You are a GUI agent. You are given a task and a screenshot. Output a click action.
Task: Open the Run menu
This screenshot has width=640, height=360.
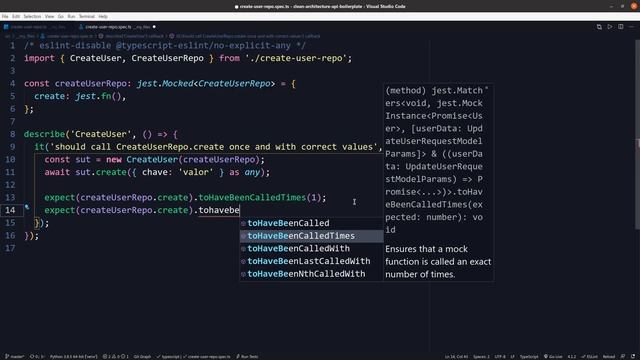(x=71, y=16)
